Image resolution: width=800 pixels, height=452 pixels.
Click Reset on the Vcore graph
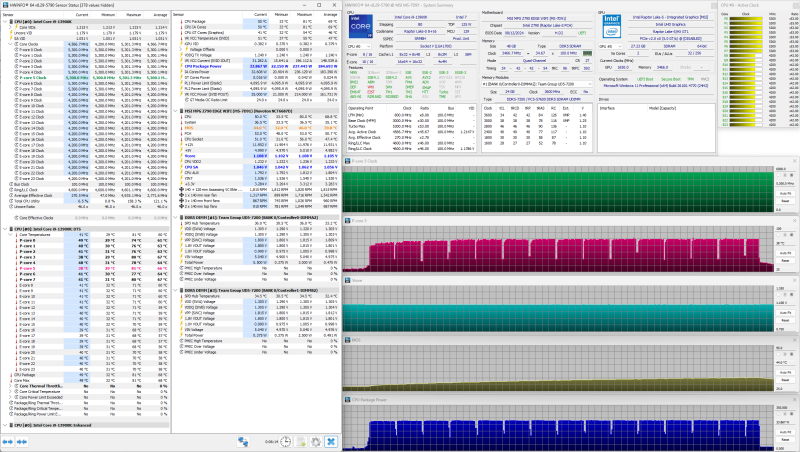click(x=787, y=320)
